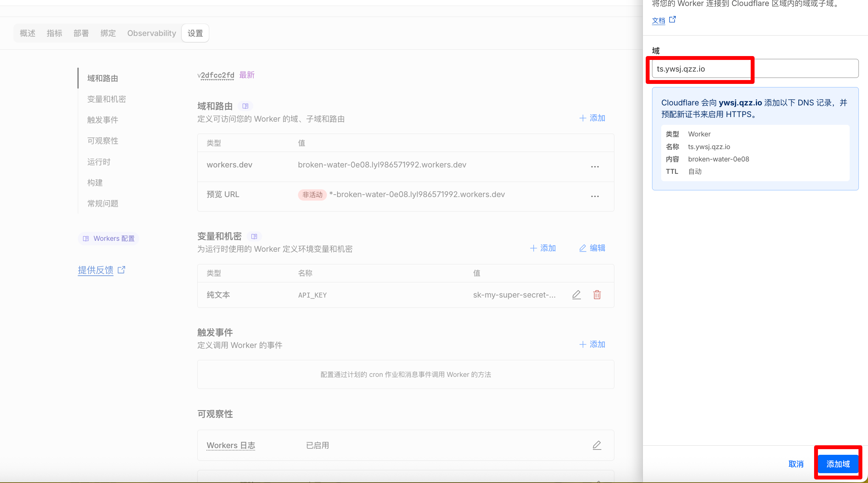Select 变量和机密 in the sidebar

(106, 99)
